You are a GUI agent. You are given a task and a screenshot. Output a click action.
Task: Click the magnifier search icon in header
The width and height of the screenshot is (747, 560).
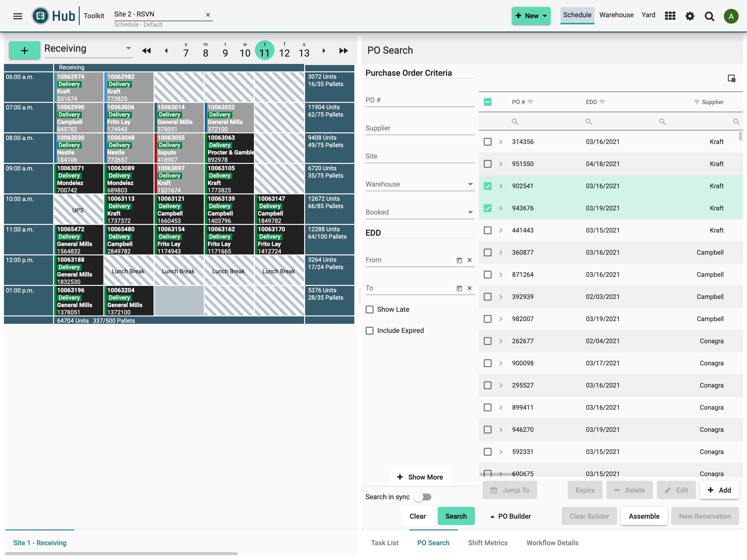tap(709, 16)
